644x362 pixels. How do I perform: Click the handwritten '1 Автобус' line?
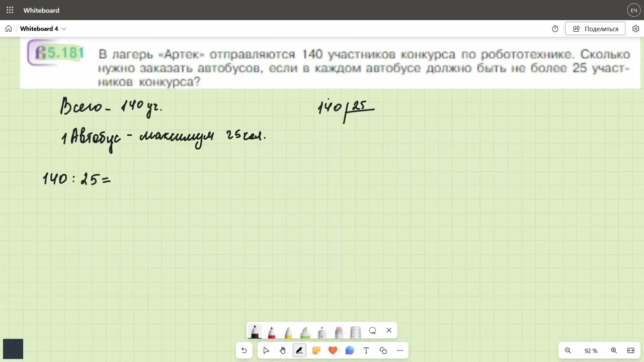[164, 139]
